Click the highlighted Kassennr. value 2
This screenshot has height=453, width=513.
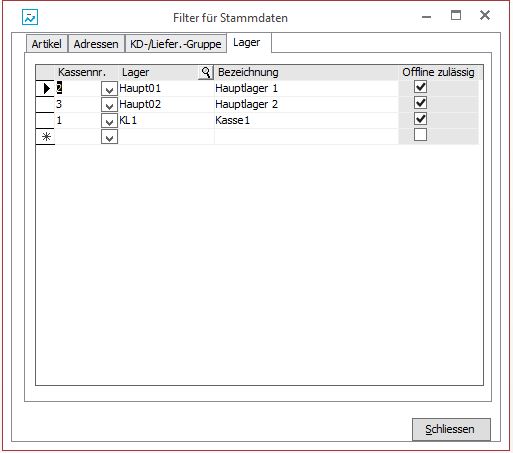(x=59, y=88)
